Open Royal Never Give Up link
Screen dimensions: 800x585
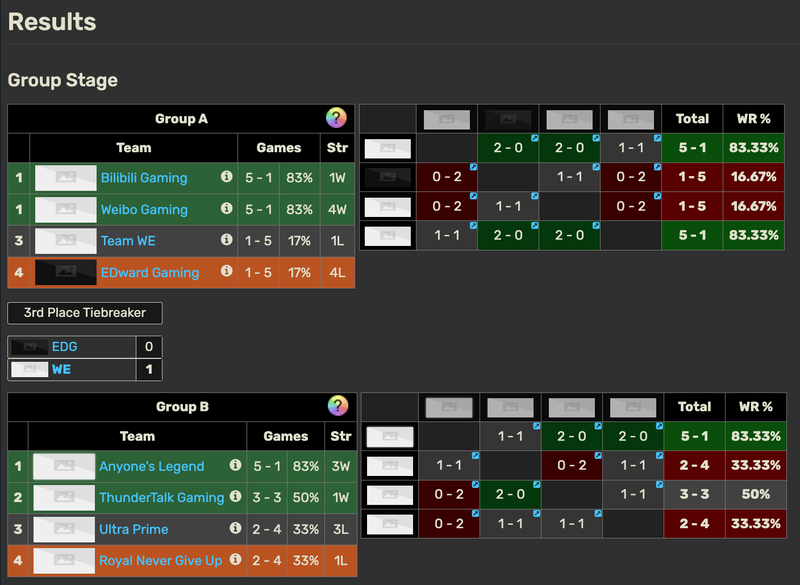click(x=161, y=561)
